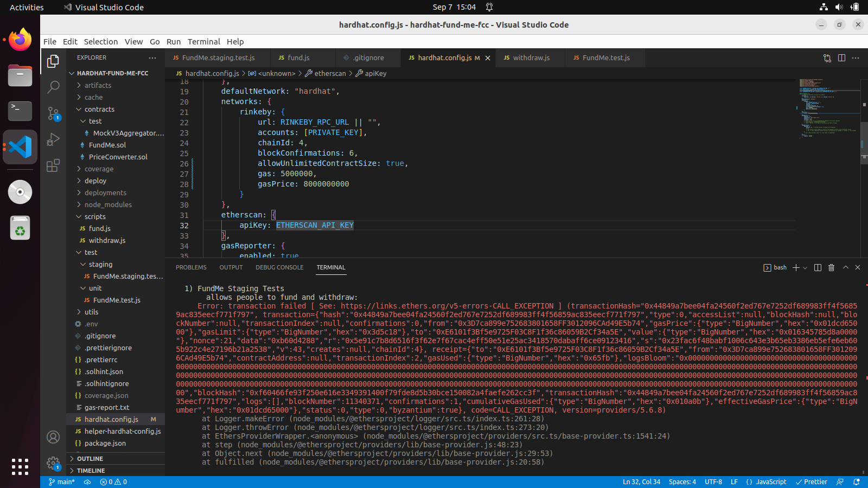
Task: Split the editor right
Action: 841,57
